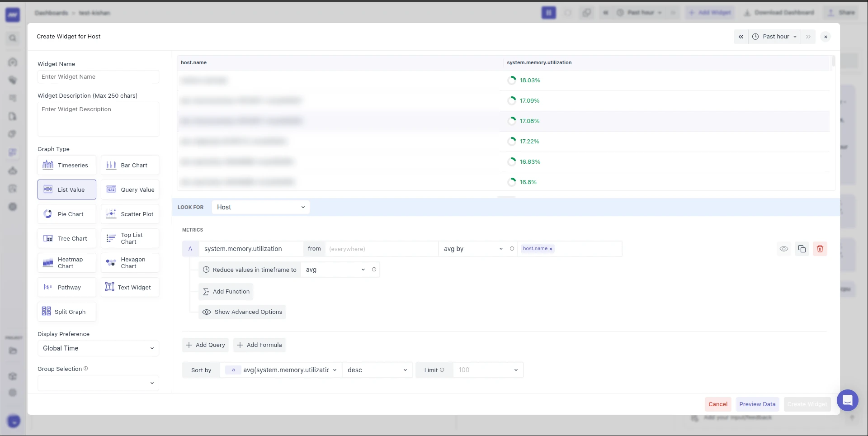Choose the Split Graph type
868x436 pixels.
[66, 312]
